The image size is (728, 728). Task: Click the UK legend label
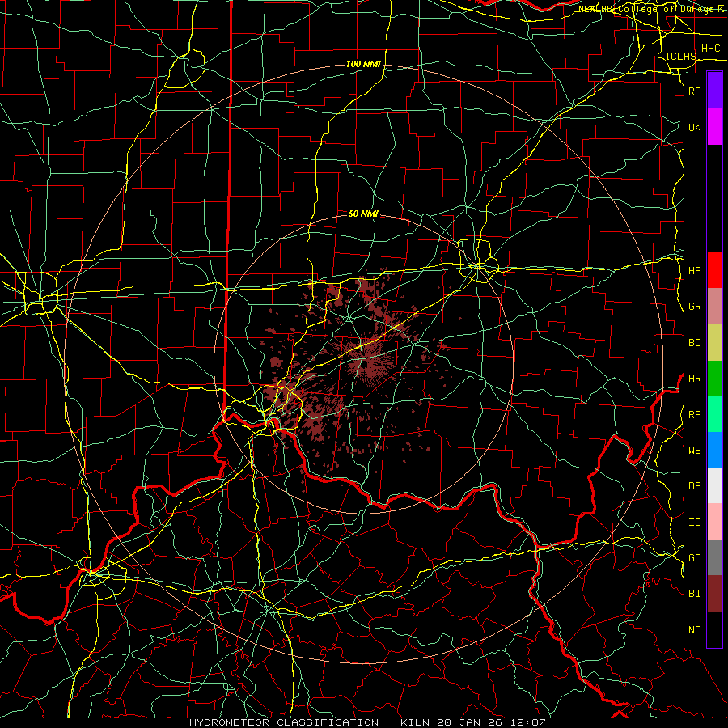[694, 127]
